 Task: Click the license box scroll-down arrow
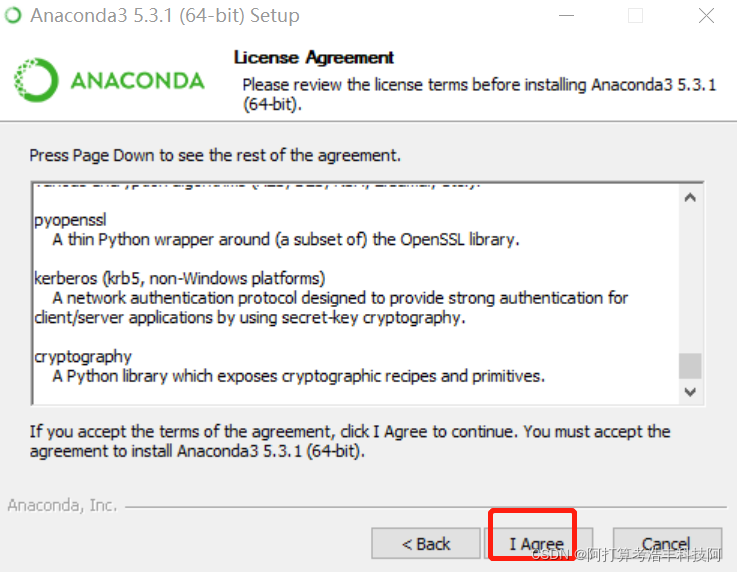click(x=690, y=392)
